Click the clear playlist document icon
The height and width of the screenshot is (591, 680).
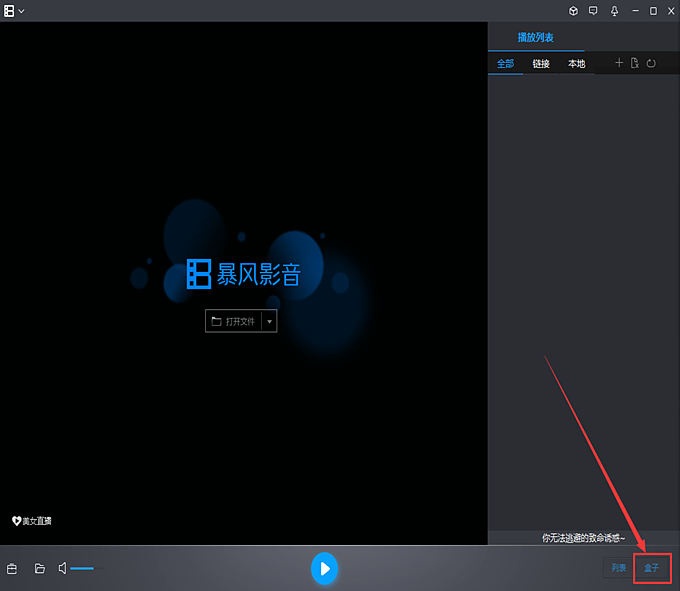[x=635, y=63]
